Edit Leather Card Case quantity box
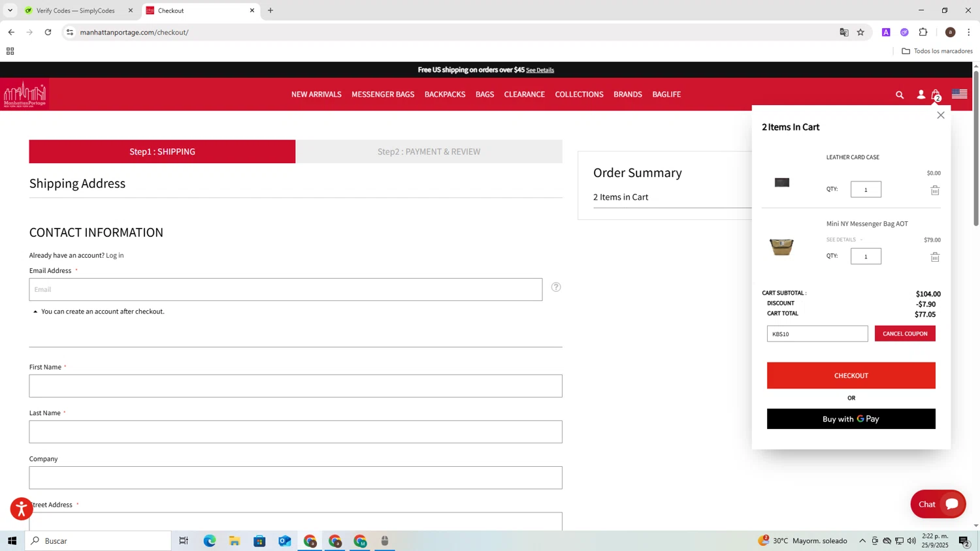This screenshot has height=551, width=980. pos(866,189)
